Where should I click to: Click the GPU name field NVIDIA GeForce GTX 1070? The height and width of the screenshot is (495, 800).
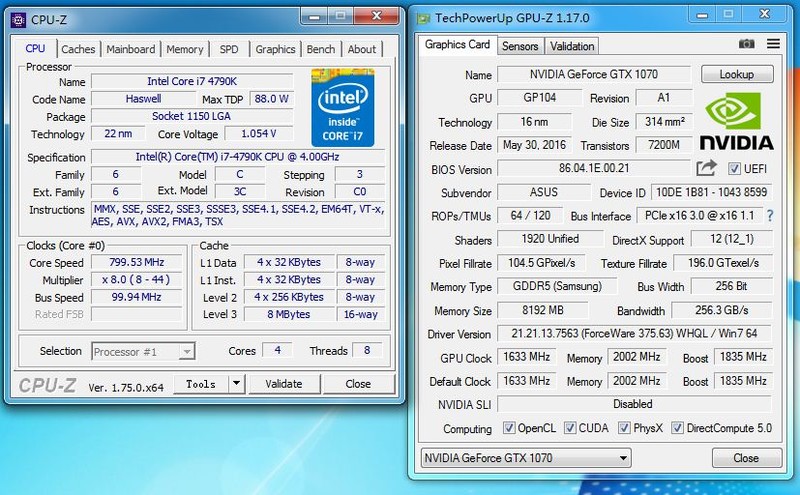(594, 75)
